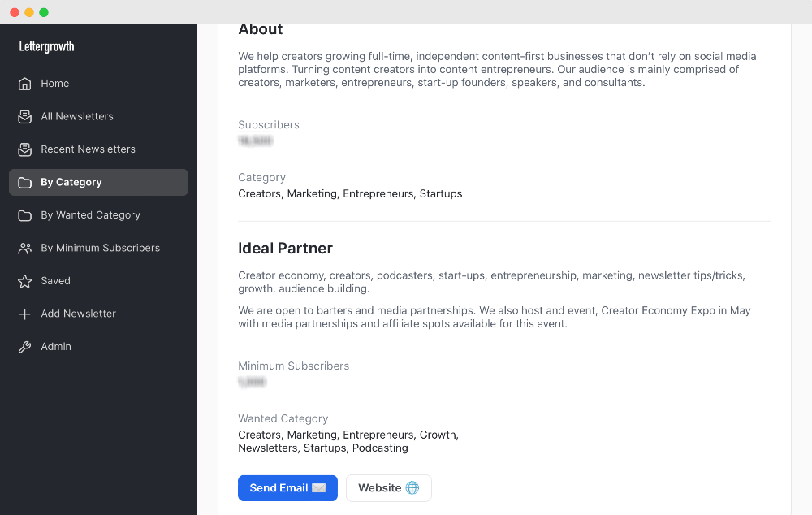Viewport: 812px width, 515px height.
Task: Open Recent Newsletters page
Action: pyautogui.click(x=88, y=149)
